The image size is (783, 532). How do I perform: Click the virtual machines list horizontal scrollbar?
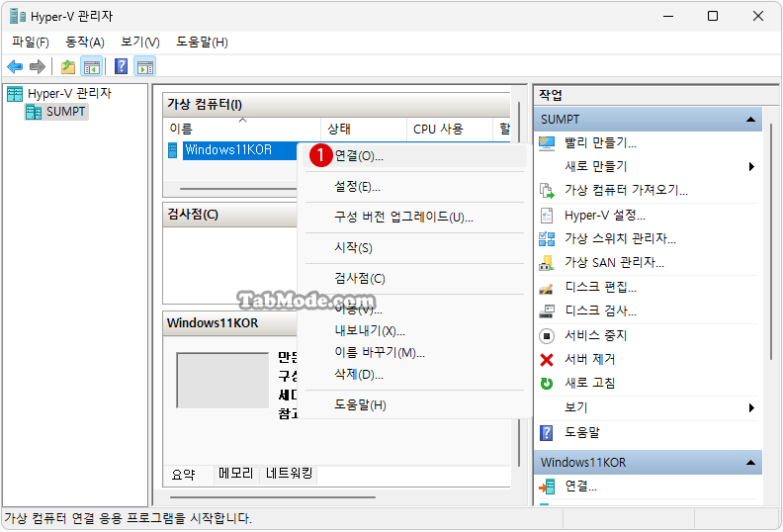[238, 189]
